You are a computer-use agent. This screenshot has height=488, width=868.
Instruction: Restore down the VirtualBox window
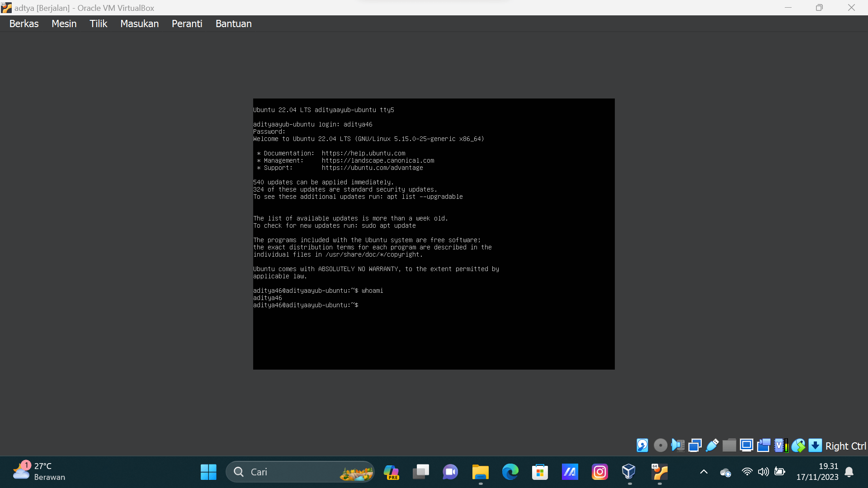[x=819, y=8]
